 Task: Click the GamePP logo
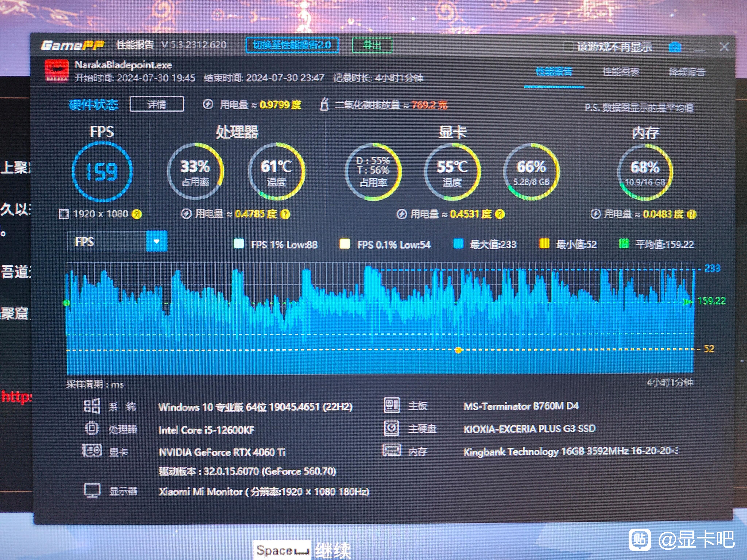72,45
